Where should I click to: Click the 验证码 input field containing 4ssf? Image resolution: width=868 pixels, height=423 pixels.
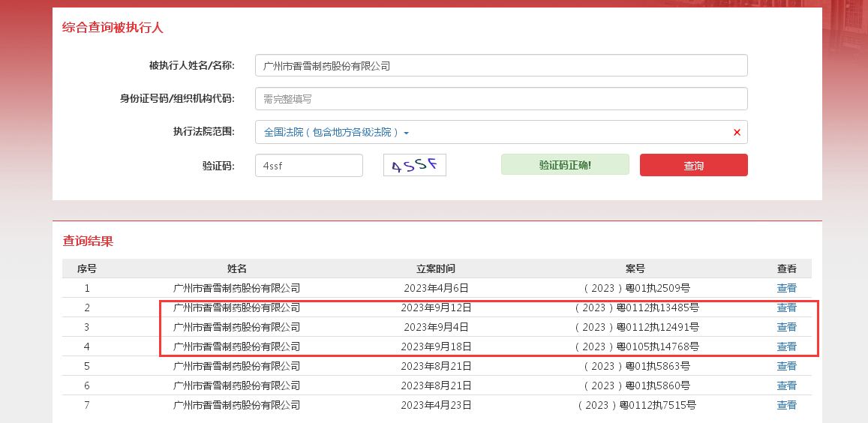tap(309, 165)
